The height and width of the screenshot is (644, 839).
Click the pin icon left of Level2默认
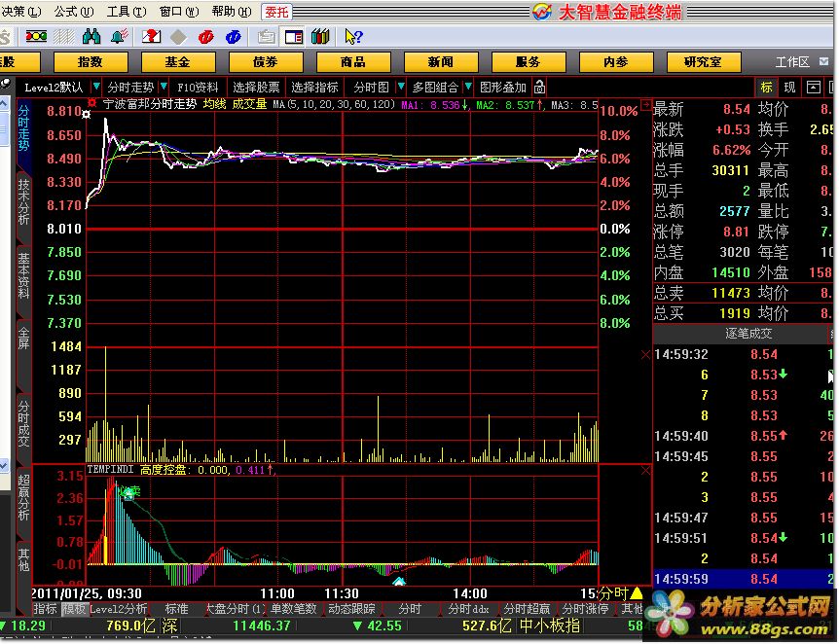[x=5, y=84]
